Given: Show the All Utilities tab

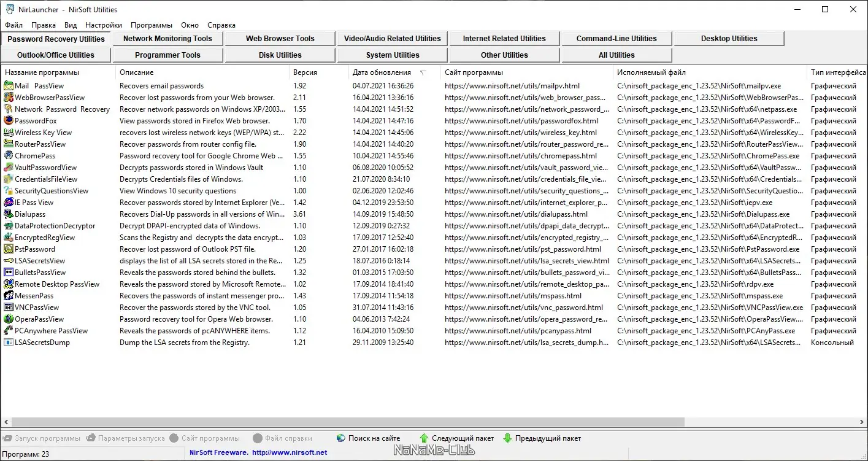Looking at the screenshot, I should tap(616, 55).
